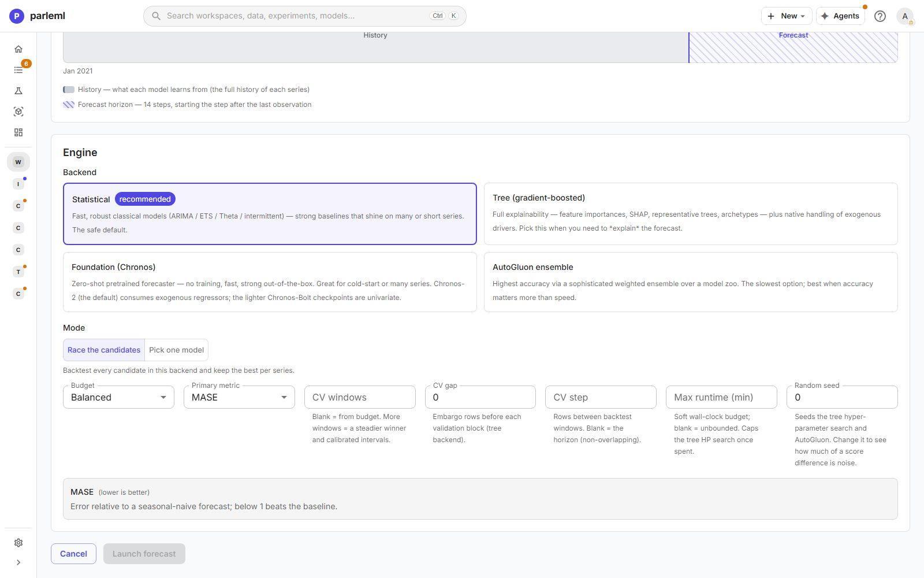The image size is (924, 578).
Task: Select the Foundation (Chronos) backend
Action: tap(270, 282)
